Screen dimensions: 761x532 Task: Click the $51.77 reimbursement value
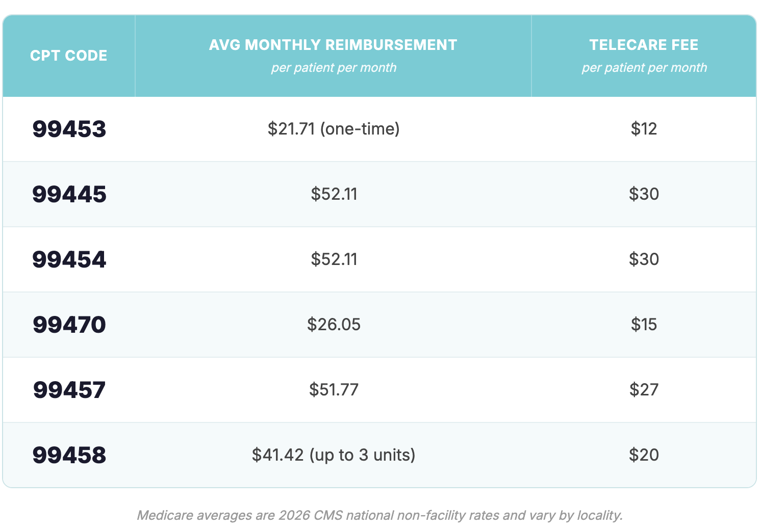pyautogui.click(x=334, y=390)
